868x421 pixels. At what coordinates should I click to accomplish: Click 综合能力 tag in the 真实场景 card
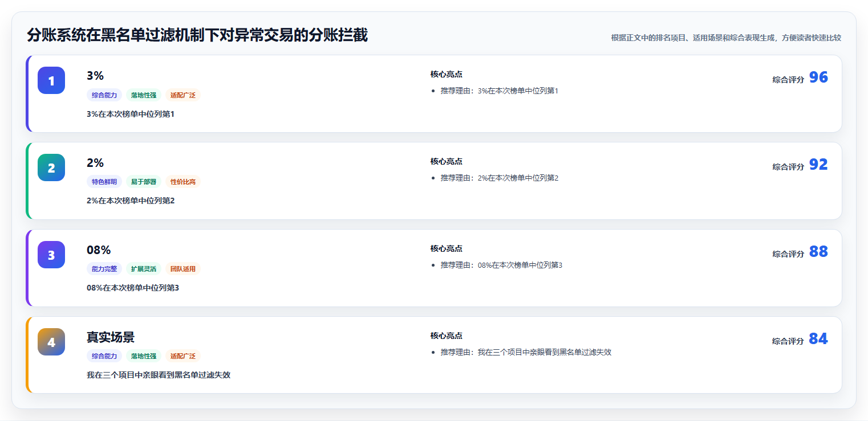click(104, 356)
